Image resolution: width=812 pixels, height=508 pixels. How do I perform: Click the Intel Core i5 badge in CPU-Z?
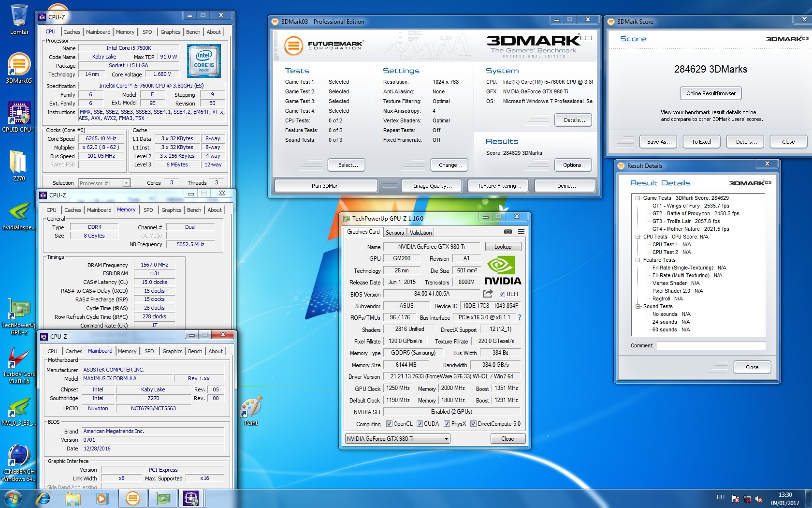204,61
